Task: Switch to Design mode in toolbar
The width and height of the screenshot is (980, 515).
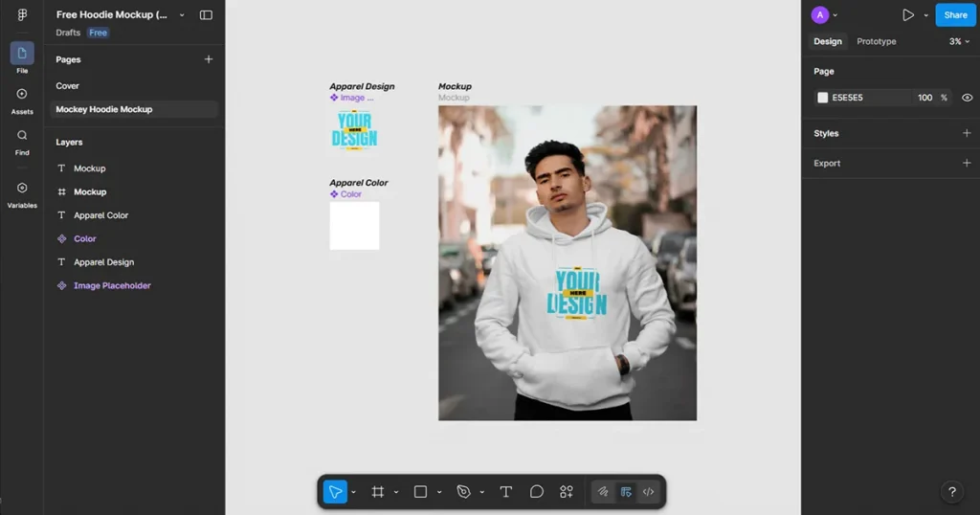Action: 626,492
